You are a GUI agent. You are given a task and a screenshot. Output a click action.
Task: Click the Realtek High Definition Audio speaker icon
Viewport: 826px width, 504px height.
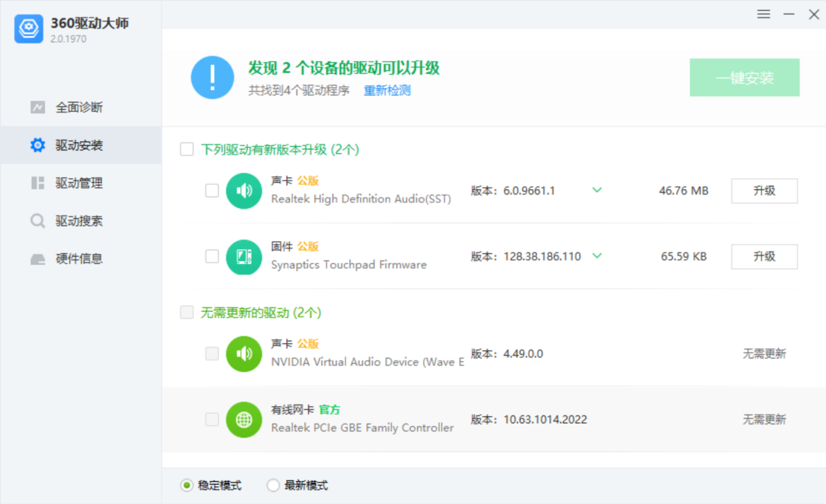click(244, 190)
